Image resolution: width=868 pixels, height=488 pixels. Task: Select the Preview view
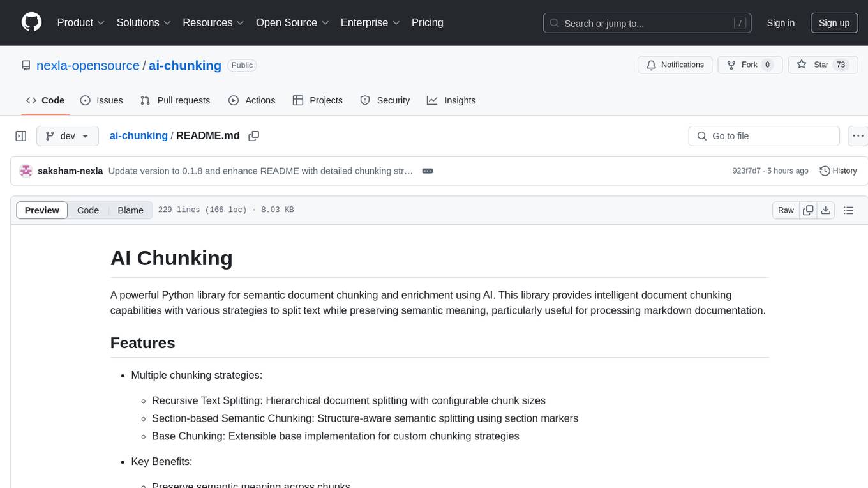42,210
